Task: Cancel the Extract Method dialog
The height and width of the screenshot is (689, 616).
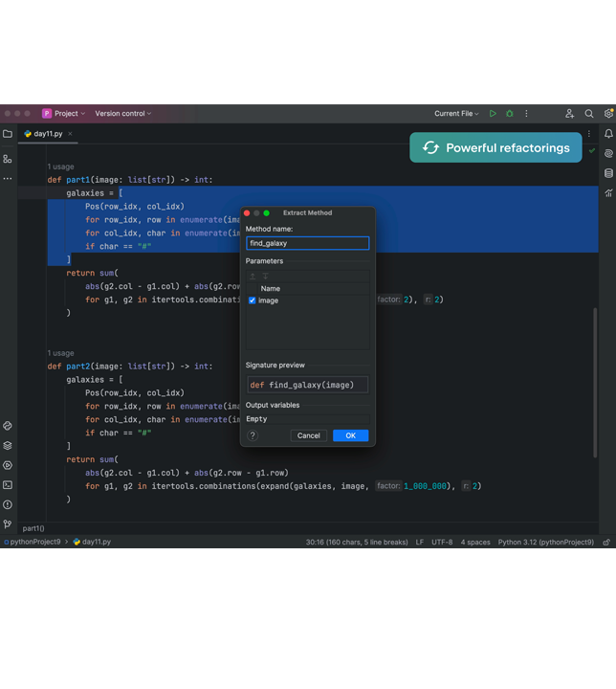Action: point(308,435)
